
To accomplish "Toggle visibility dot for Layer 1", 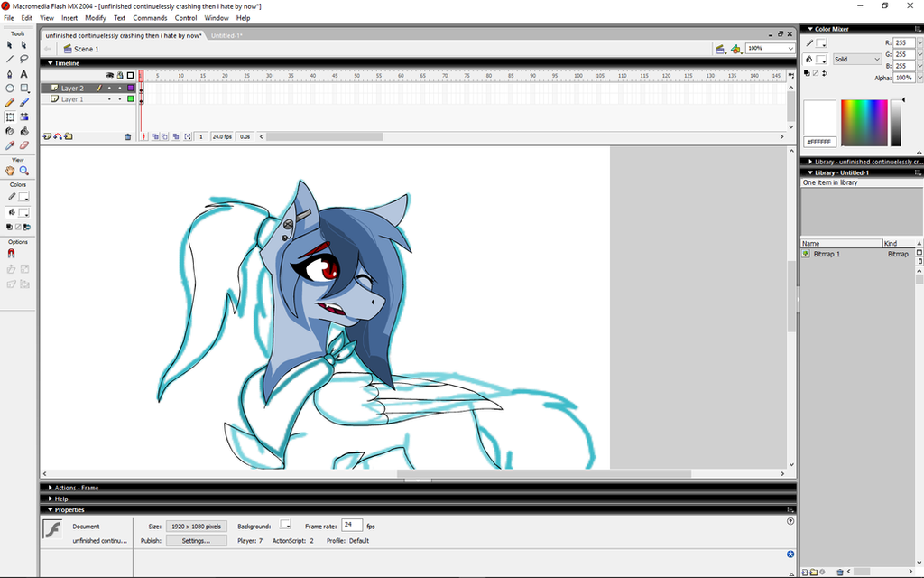I will pos(109,99).
